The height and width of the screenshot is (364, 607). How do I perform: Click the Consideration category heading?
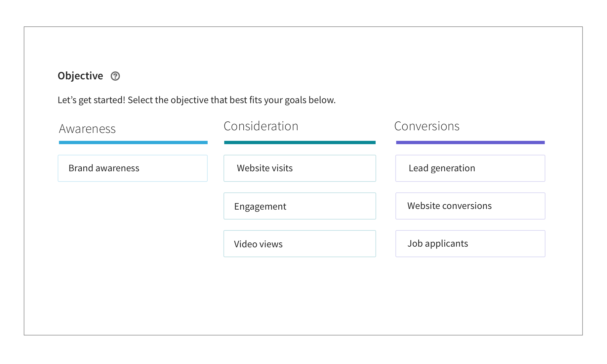pyautogui.click(x=261, y=126)
